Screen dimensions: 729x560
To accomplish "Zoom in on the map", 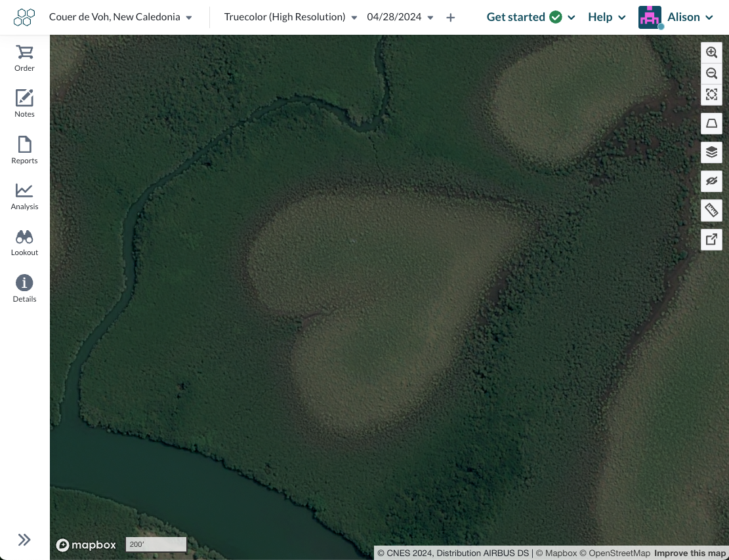I will pos(711,52).
